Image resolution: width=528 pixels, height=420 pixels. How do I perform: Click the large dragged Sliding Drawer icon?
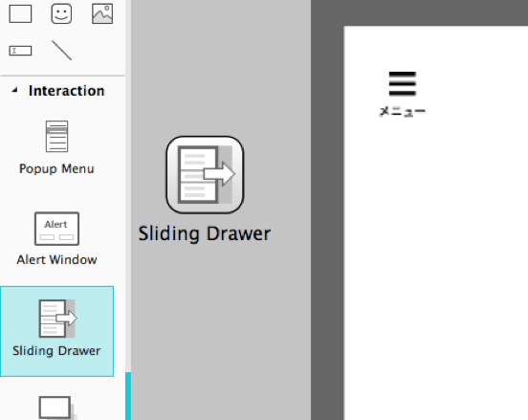click(x=205, y=175)
